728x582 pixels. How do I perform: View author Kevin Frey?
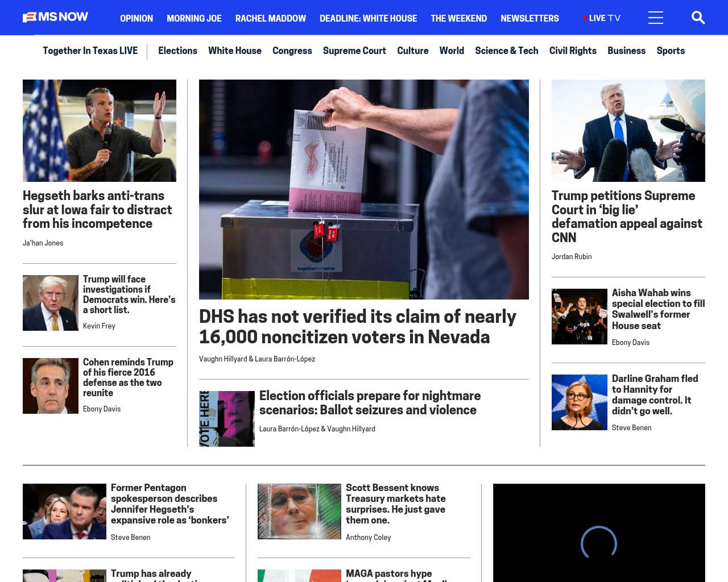click(x=99, y=326)
